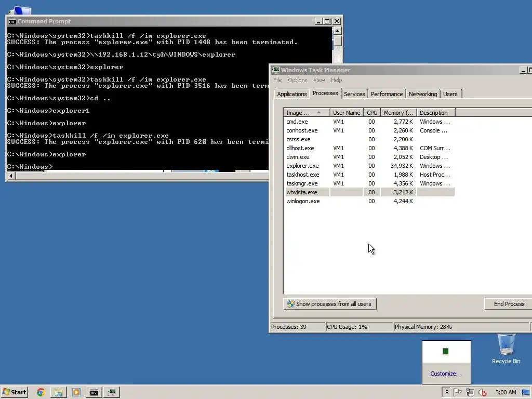Switch to Command Prompt taskbar button
The height and width of the screenshot is (399, 532).
tap(94, 392)
